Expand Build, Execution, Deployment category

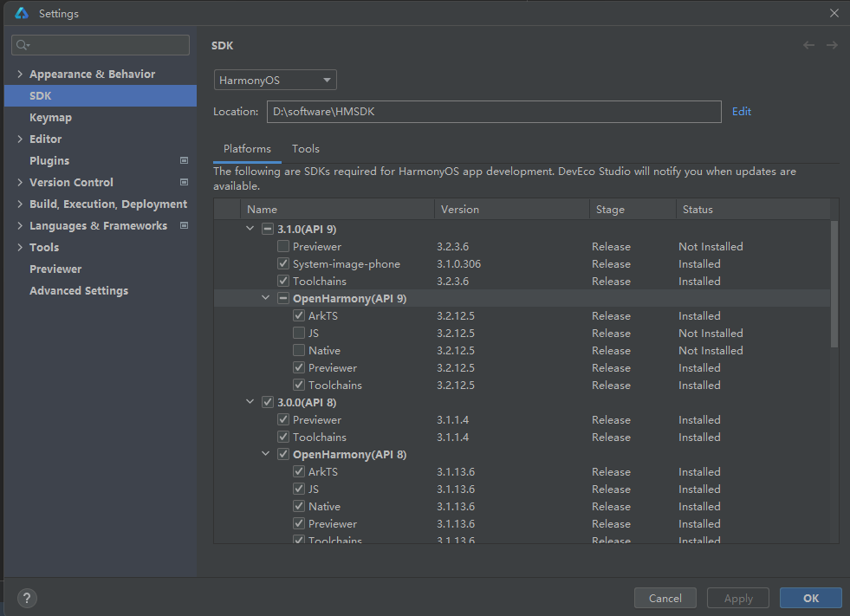(x=20, y=204)
